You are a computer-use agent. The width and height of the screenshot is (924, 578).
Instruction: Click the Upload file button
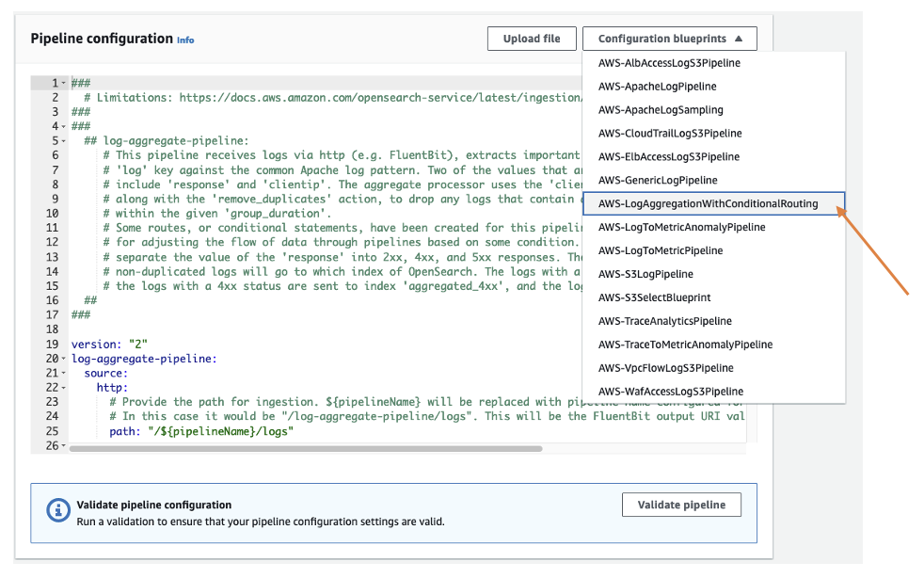(x=532, y=39)
